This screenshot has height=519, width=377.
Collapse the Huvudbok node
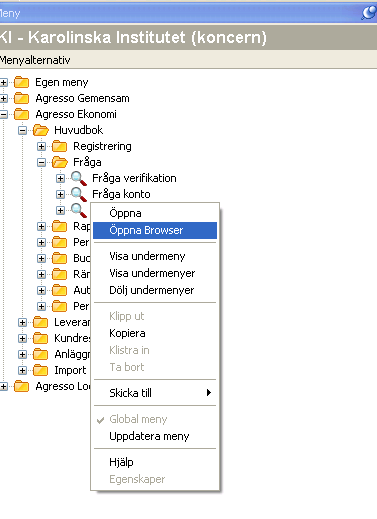pyautogui.click(x=22, y=130)
